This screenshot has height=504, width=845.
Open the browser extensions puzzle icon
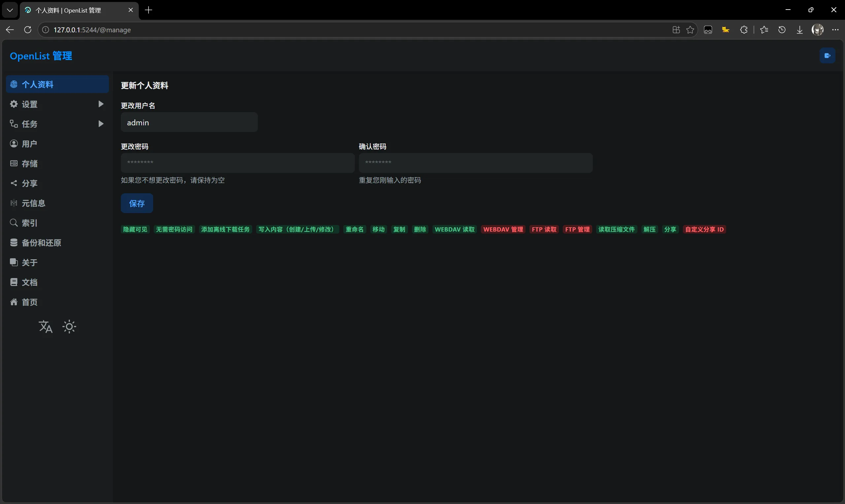click(744, 30)
